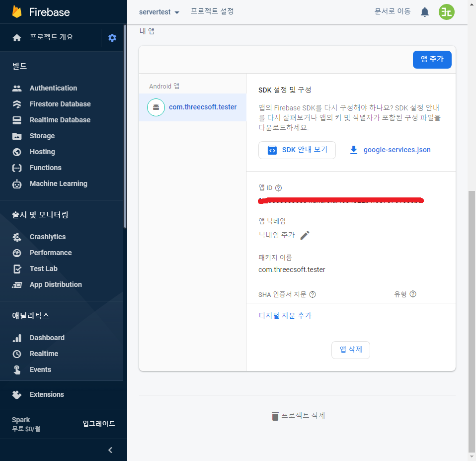Image resolution: width=476 pixels, height=461 pixels.
Task: Click the Crashlytics icon
Action: click(17, 237)
